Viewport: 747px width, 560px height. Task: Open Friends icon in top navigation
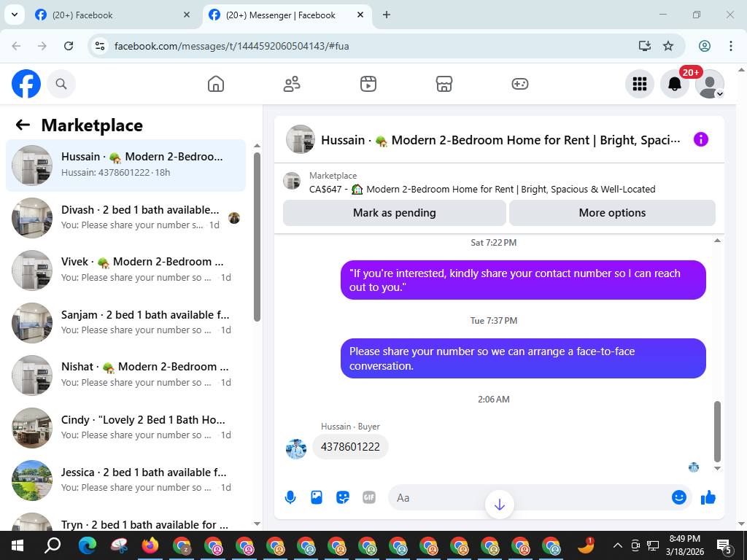tap(292, 84)
